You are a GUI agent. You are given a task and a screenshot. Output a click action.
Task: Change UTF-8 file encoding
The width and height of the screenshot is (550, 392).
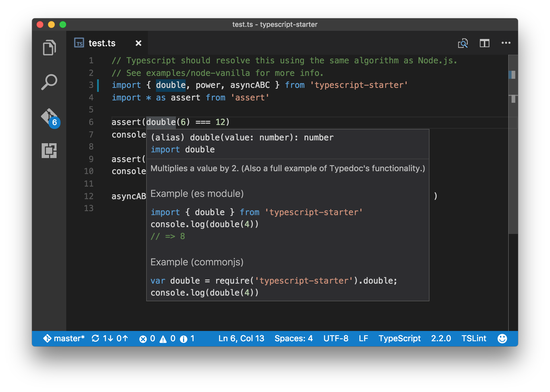[336, 338]
